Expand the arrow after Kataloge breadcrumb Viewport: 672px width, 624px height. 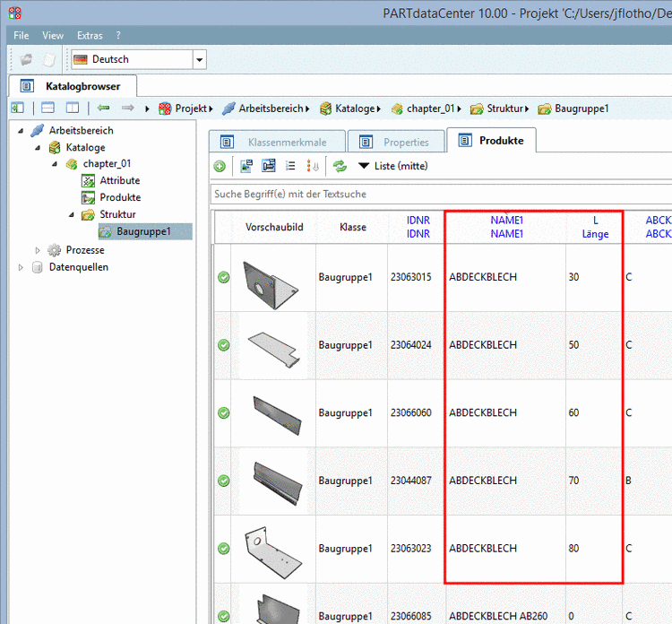pyautogui.click(x=379, y=109)
